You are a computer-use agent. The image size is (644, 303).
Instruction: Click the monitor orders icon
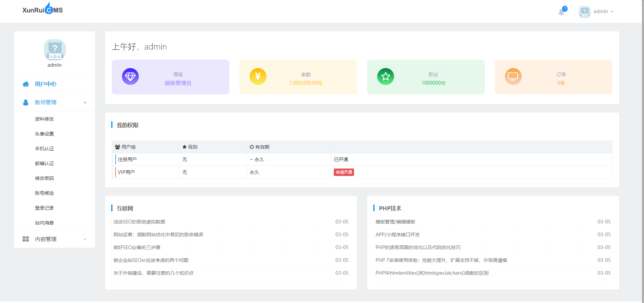513,77
